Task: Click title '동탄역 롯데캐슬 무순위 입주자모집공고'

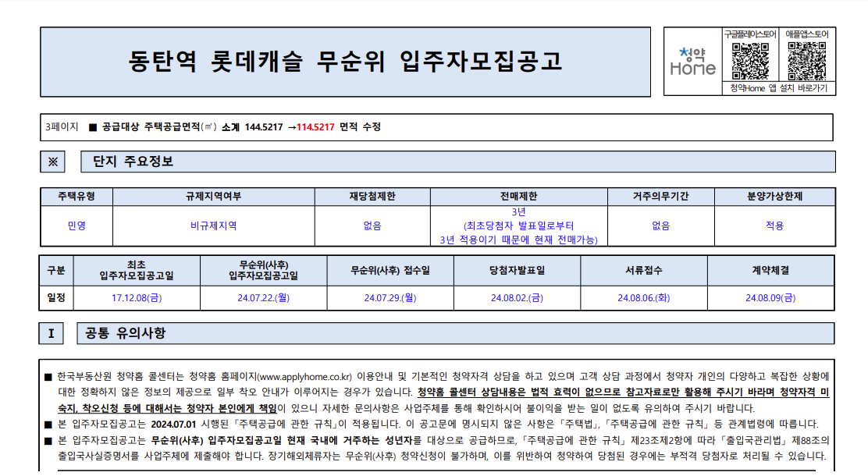Action: [346, 62]
